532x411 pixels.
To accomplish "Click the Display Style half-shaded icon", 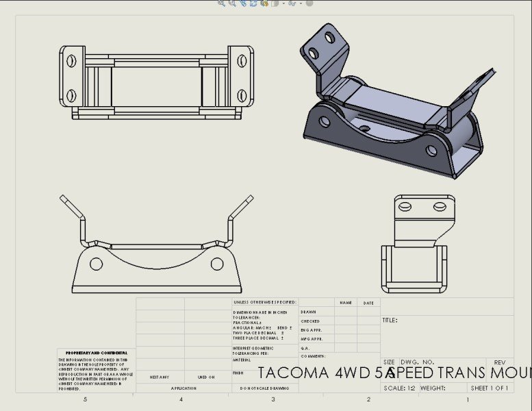I will [275, 3].
